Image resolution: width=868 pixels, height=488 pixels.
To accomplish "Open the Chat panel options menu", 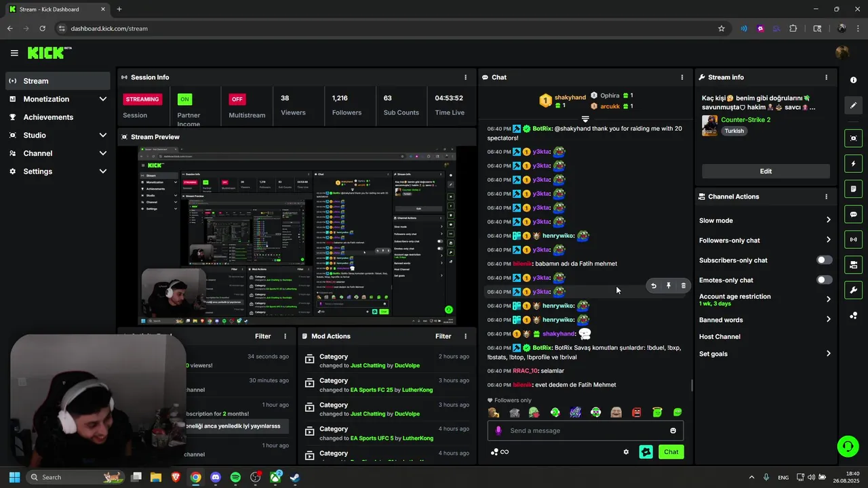I will [x=682, y=77].
